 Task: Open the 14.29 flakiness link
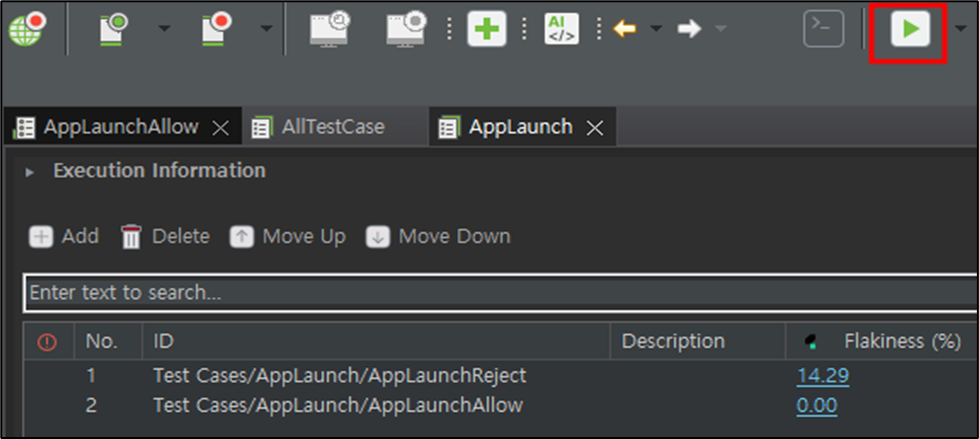click(822, 376)
